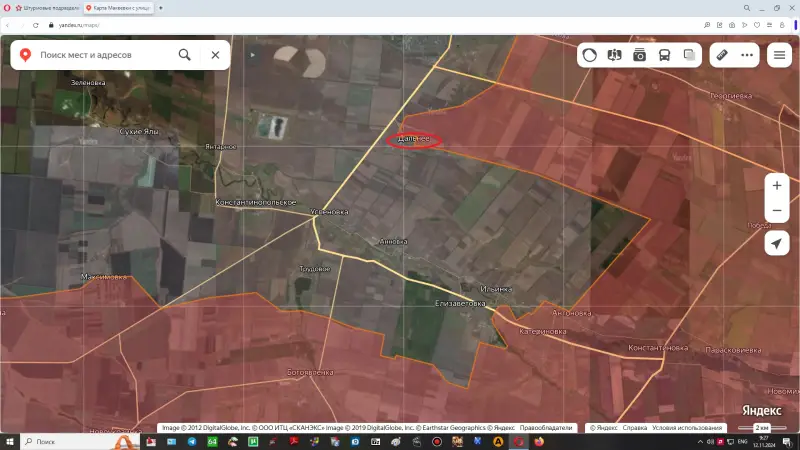Zoom out with the minus button
The image size is (800, 450).
777,211
